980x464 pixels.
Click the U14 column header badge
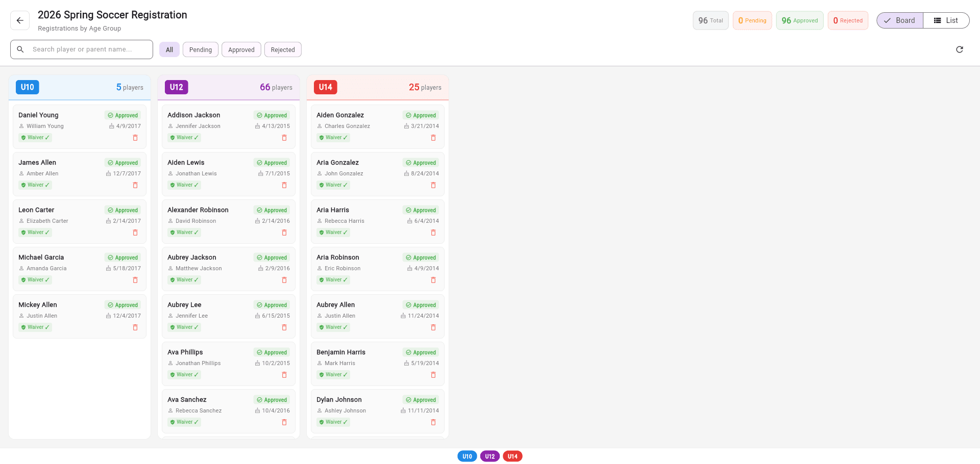click(326, 87)
